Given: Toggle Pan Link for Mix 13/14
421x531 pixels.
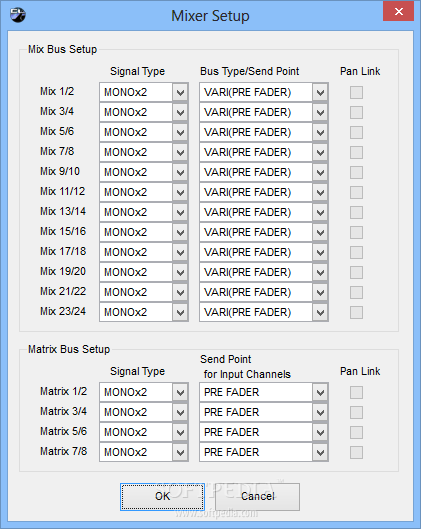Looking at the screenshot, I should [x=356, y=212].
